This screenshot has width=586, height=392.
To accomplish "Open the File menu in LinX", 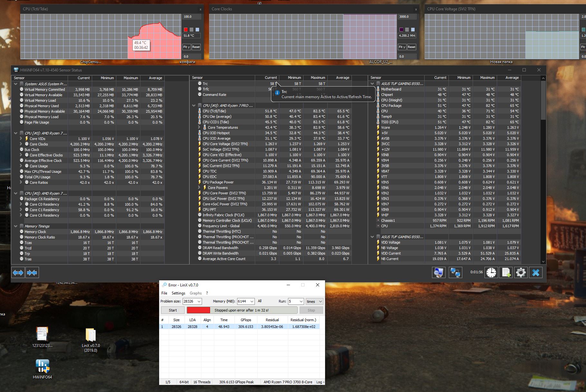I will tap(164, 293).
